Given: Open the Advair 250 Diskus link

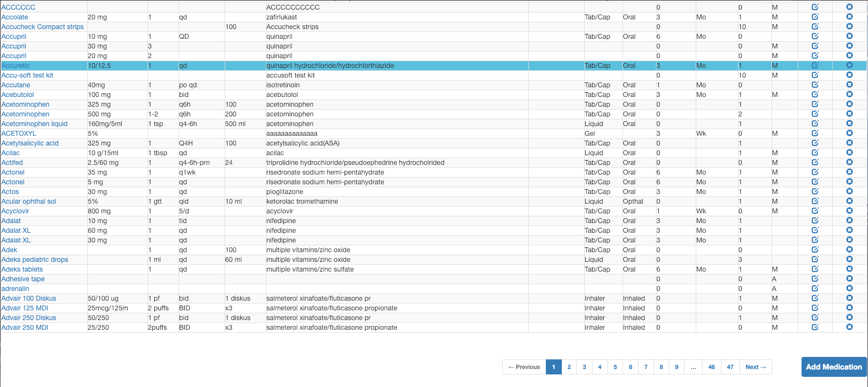Looking at the screenshot, I should coord(29,318).
